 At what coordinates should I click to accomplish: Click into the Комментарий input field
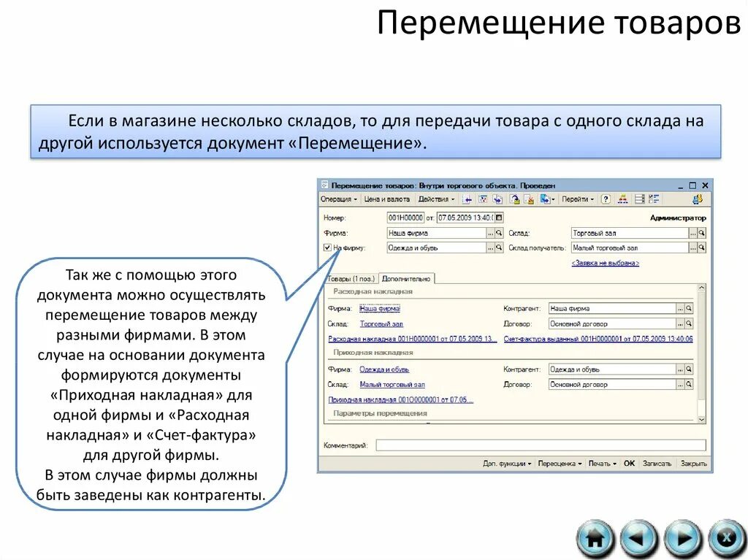click(x=541, y=445)
